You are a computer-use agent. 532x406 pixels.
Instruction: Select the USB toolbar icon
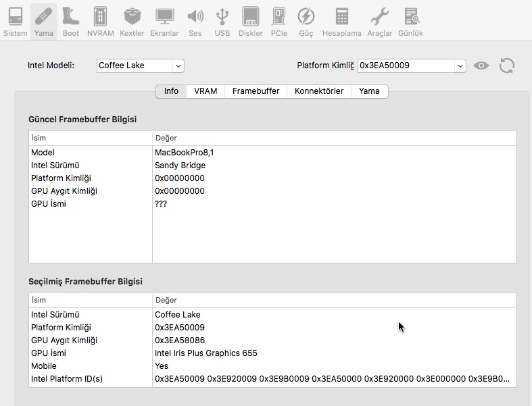(x=222, y=21)
